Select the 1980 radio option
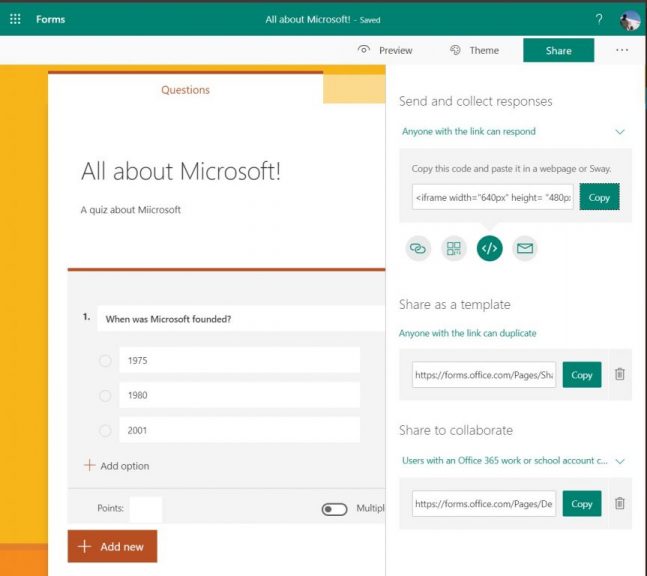Image resolution: width=647 pixels, height=576 pixels. pos(105,396)
